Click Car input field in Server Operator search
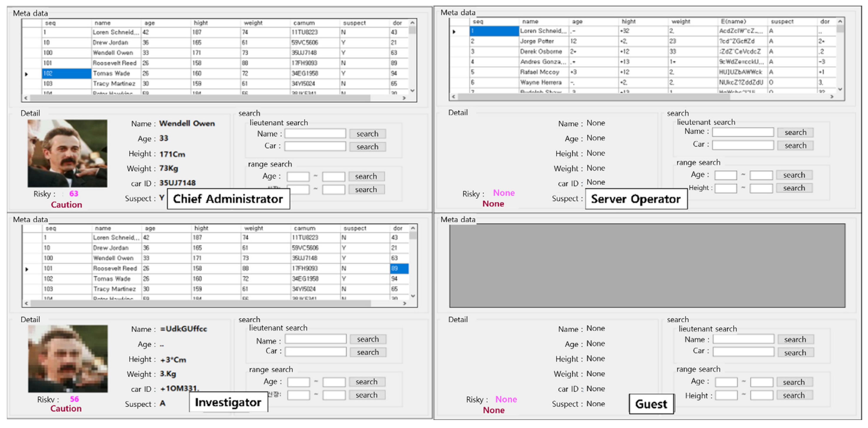Image resolution: width=868 pixels, height=428 pixels. (743, 145)
